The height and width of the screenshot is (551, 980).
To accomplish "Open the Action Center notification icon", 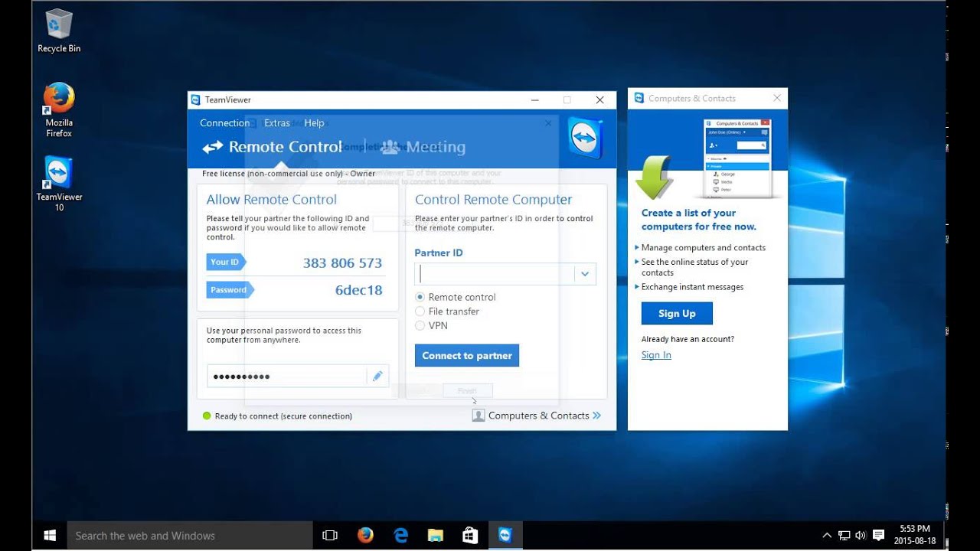I will (878, 536).
